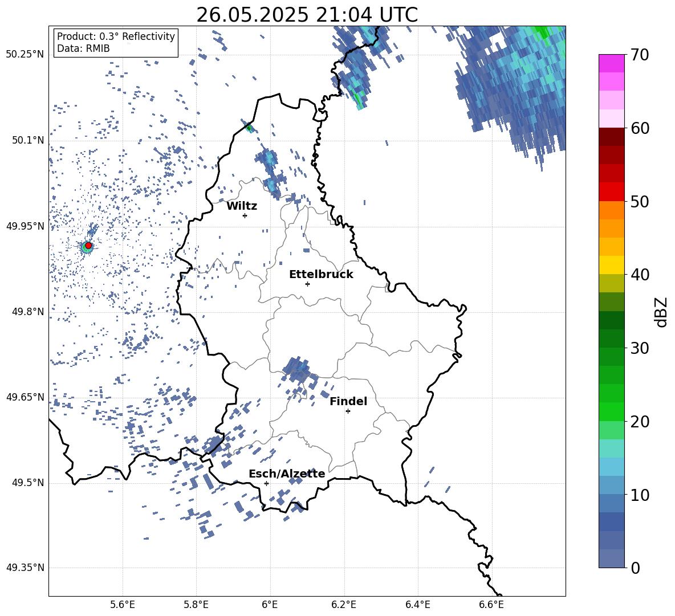Click the Wiltz city label
The width and height of the screenshot is (675, 616).
242,206
